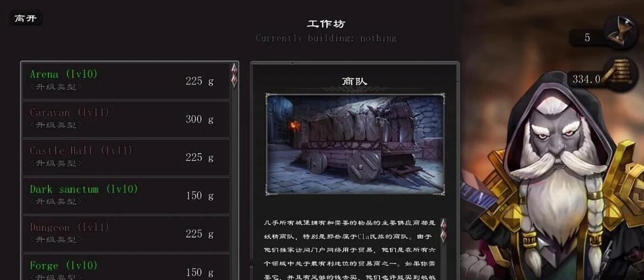Click the 工作坊 workshop heading
The image size is (644, 280).
coord(326,24)
